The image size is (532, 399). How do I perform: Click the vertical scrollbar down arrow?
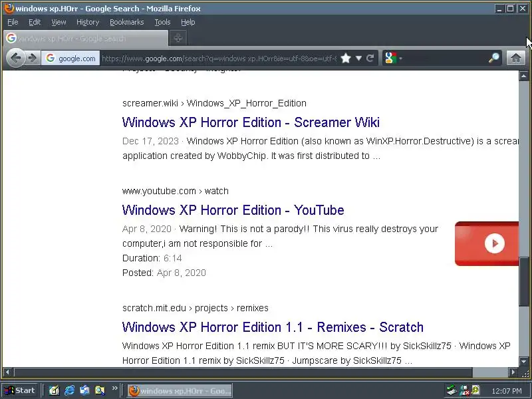523,362
